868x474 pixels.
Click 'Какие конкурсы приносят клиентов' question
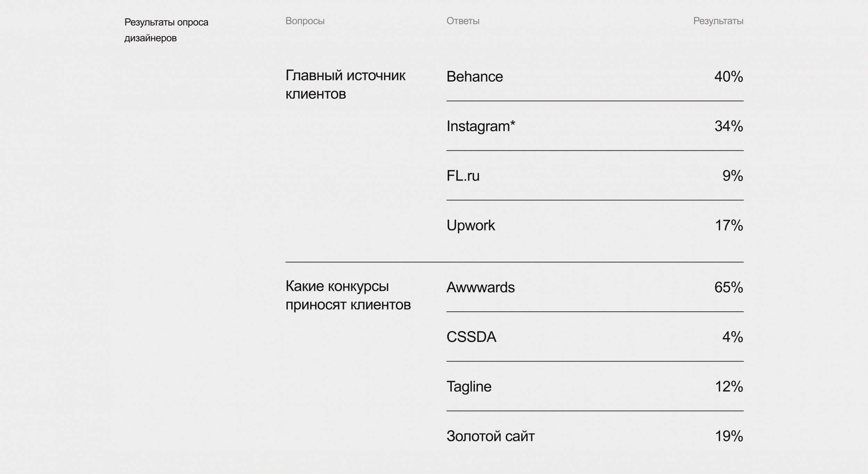[348, 295]
